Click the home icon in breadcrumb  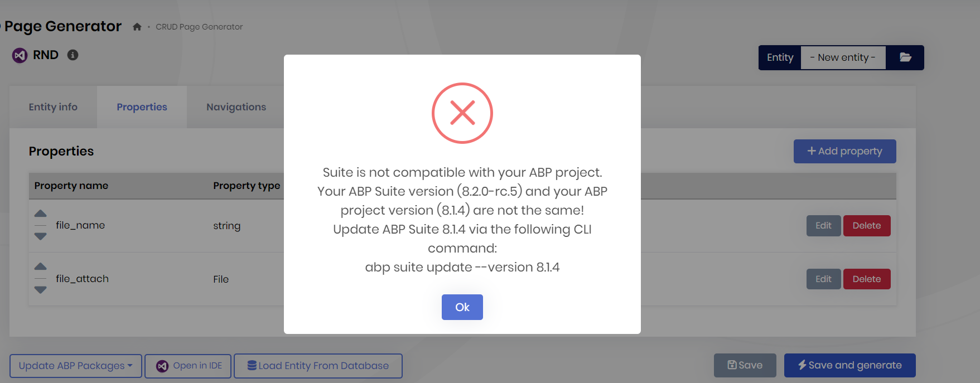tap(137, 27)
